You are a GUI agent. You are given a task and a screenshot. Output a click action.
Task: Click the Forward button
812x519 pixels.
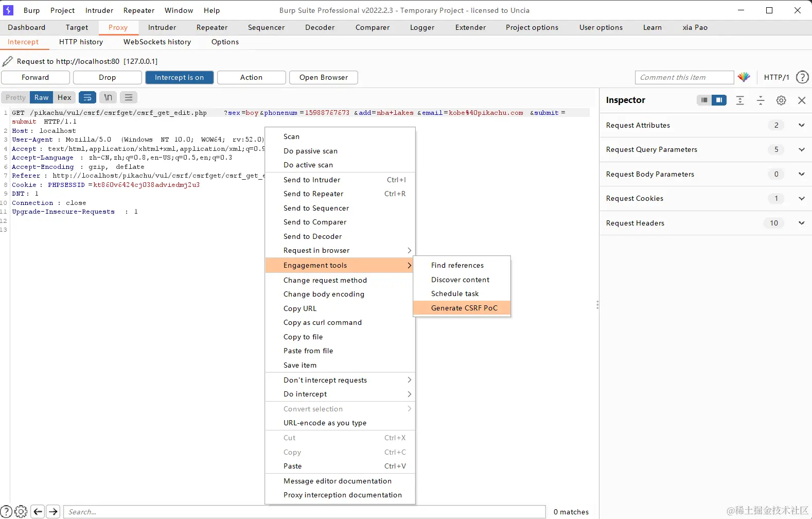[x=36, y=77]
